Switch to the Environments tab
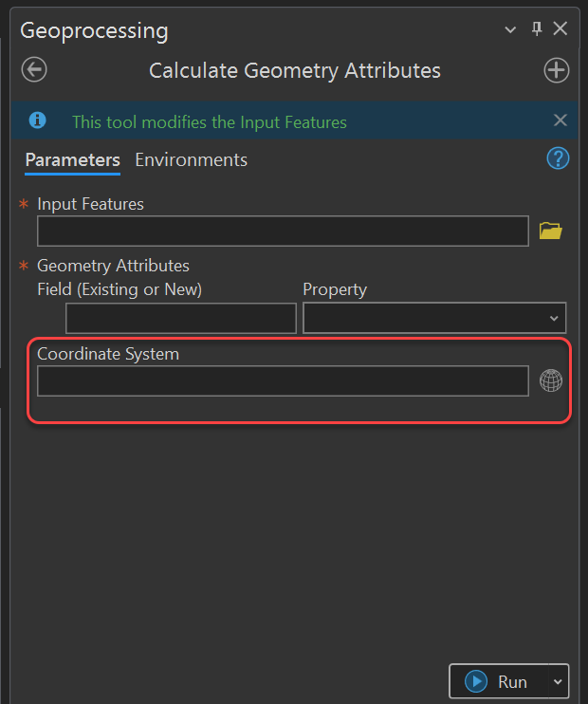The height and width of the screenshot is (704, 588). click(x=191, y=159)
